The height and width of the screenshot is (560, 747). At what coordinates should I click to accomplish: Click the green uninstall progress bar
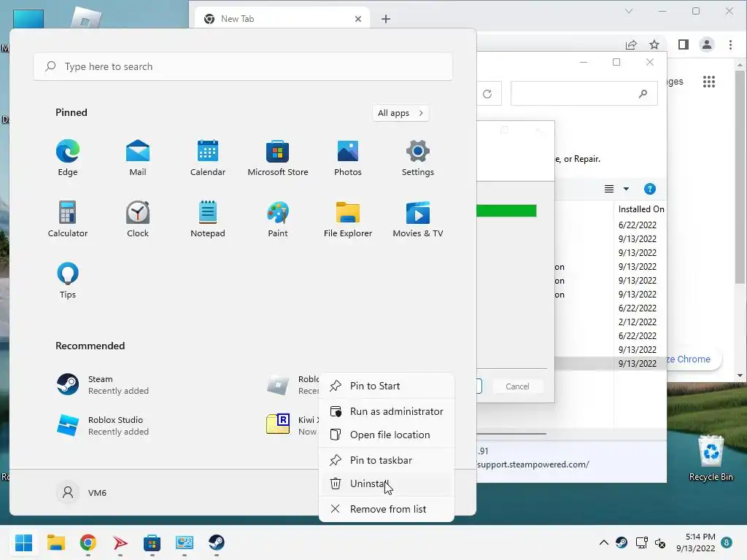(x=506, y=211)
